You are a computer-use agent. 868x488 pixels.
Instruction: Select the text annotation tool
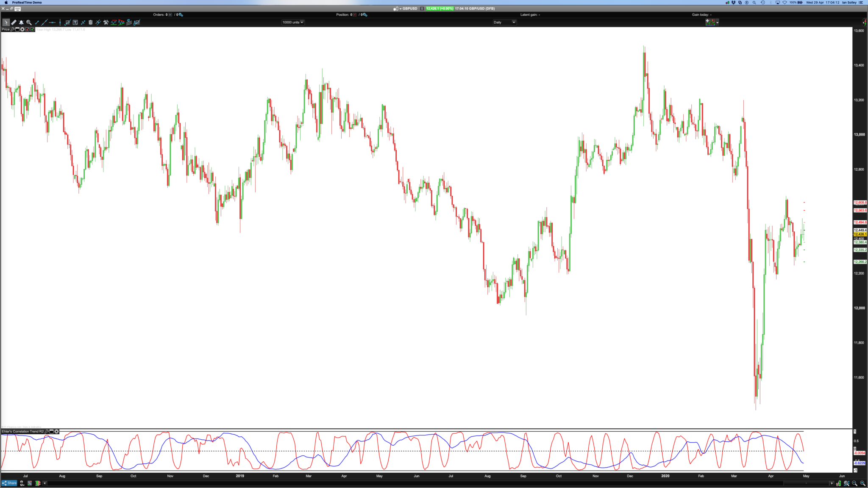tap(75, 22)
